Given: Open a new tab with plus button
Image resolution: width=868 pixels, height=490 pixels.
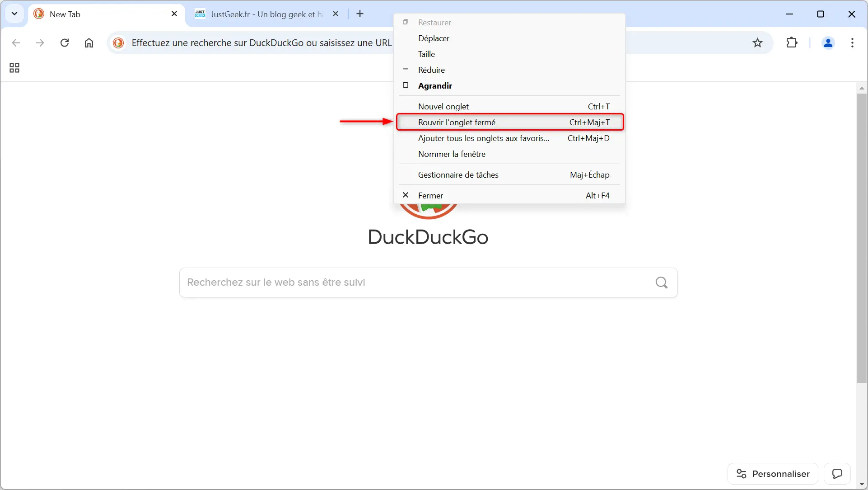Looking at the screenshot, I should point(360,14).
